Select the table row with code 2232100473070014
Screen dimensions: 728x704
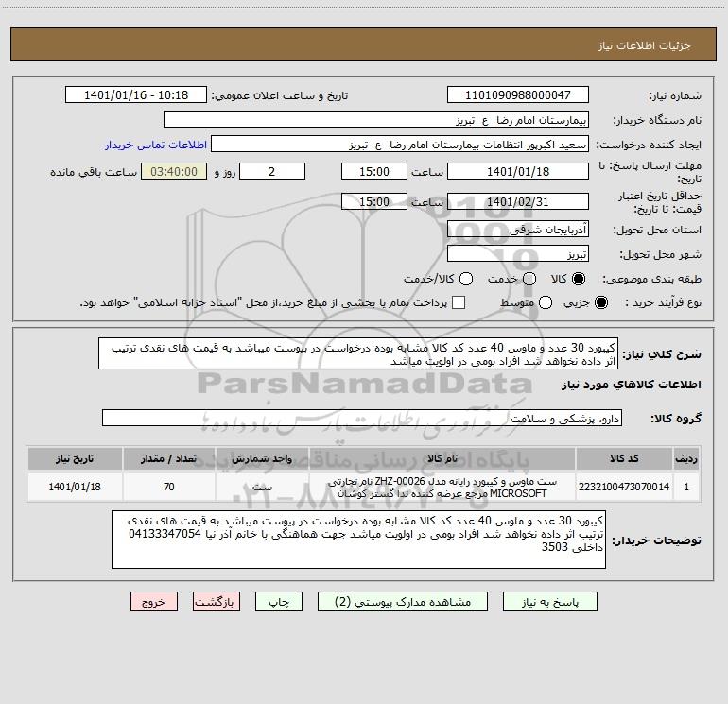click(x=364, y=487)
